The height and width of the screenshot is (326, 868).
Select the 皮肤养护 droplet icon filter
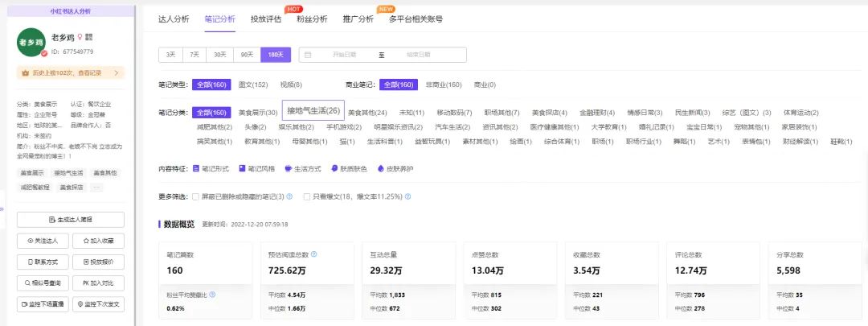tap(380, 168)
